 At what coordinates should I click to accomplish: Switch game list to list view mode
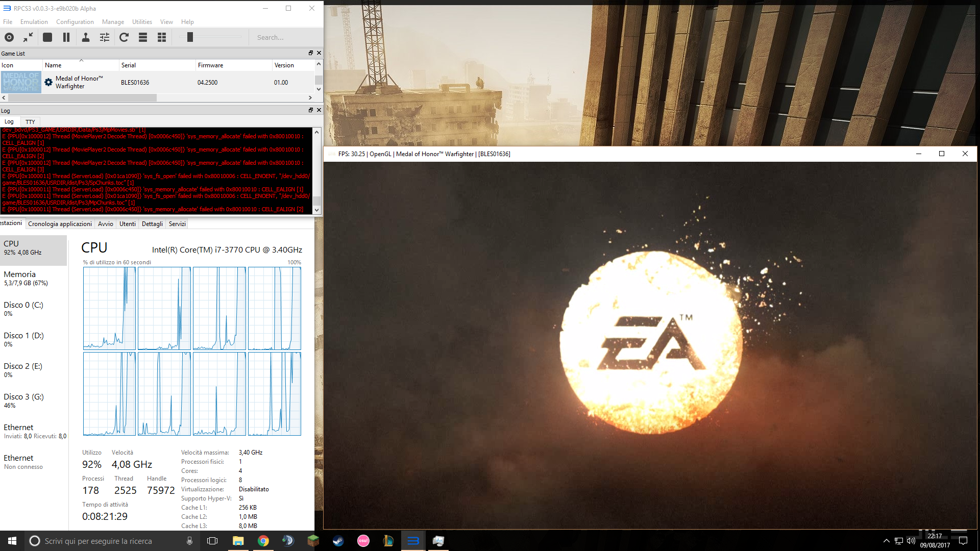(x=143, y=37)
